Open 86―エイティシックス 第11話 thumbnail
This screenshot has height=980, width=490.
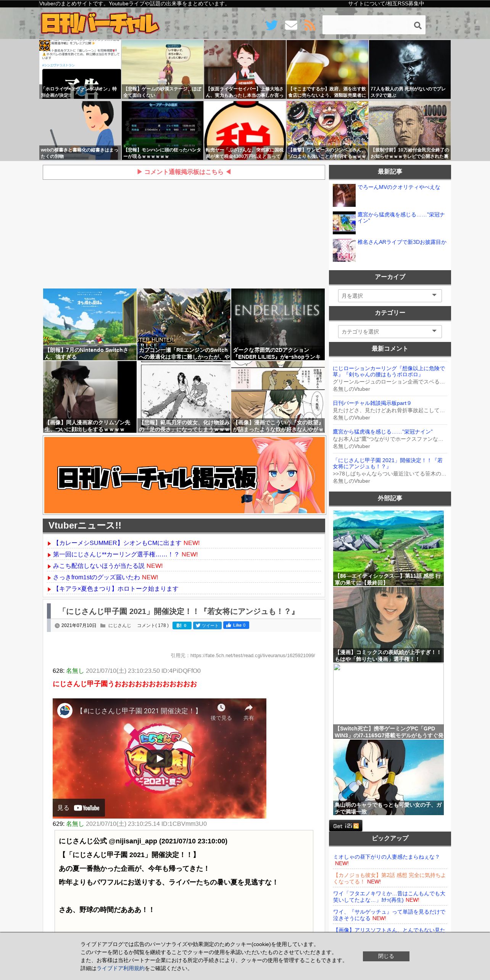[x=388, y=548]
